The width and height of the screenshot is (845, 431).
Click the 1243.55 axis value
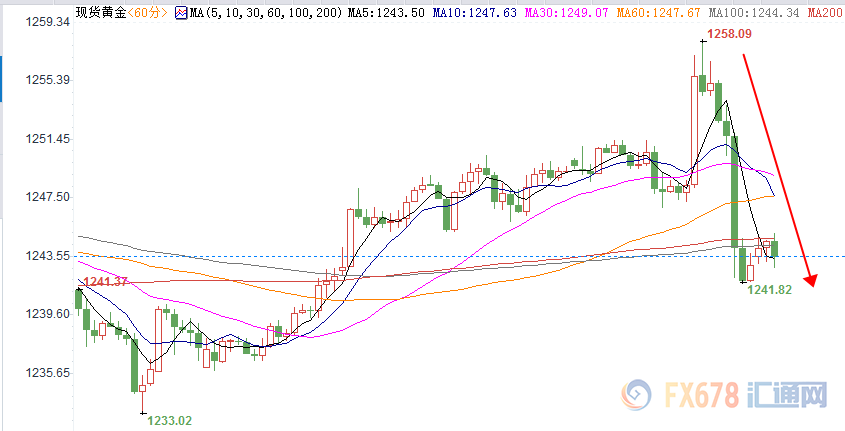tap(47, 256)
